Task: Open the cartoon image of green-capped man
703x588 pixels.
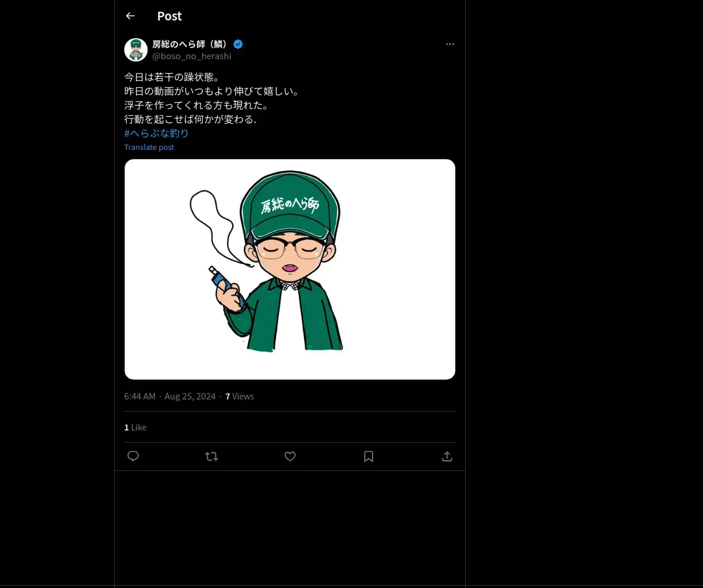Action: [290, 269]
